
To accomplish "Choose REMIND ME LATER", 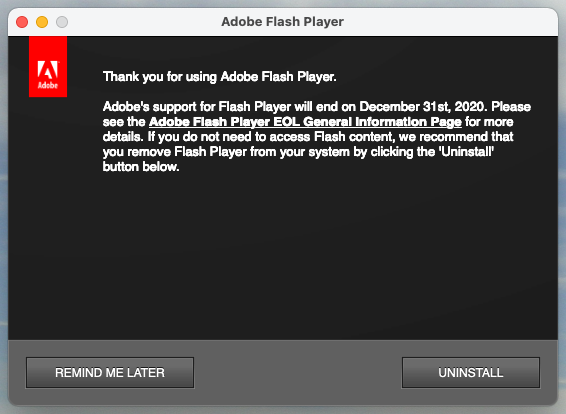I will [110, 372].
